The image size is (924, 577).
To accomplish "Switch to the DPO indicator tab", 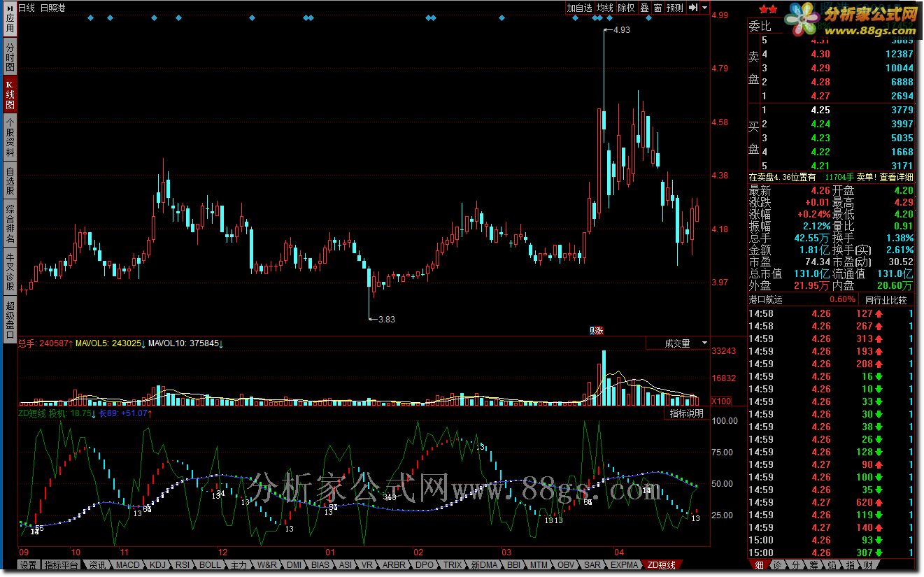I will pos(425,564).
